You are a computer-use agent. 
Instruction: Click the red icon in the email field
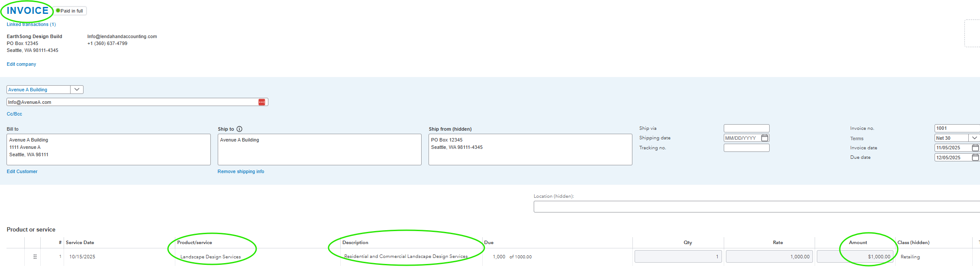coord(262,102)
